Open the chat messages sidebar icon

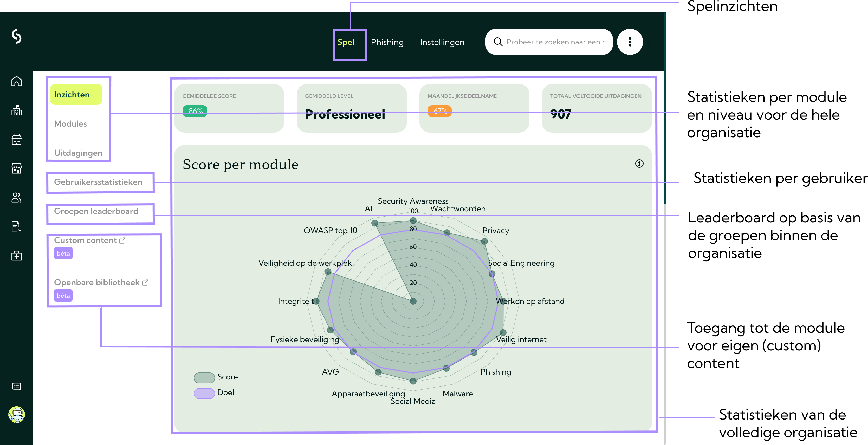(16, 386)
